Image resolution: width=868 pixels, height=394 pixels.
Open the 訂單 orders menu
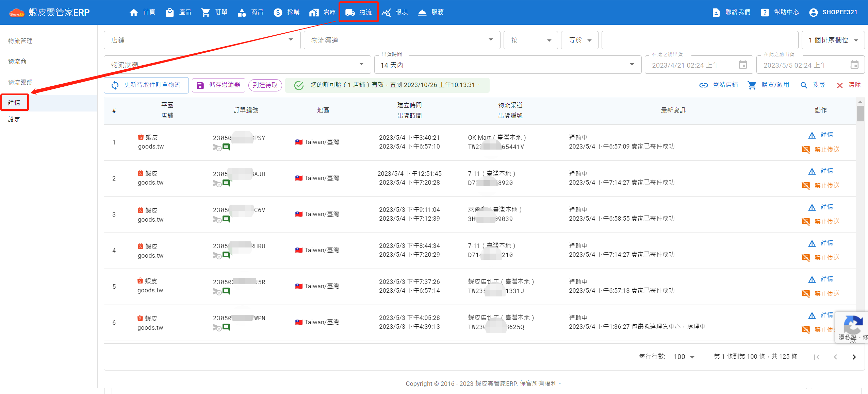[214, 12]
